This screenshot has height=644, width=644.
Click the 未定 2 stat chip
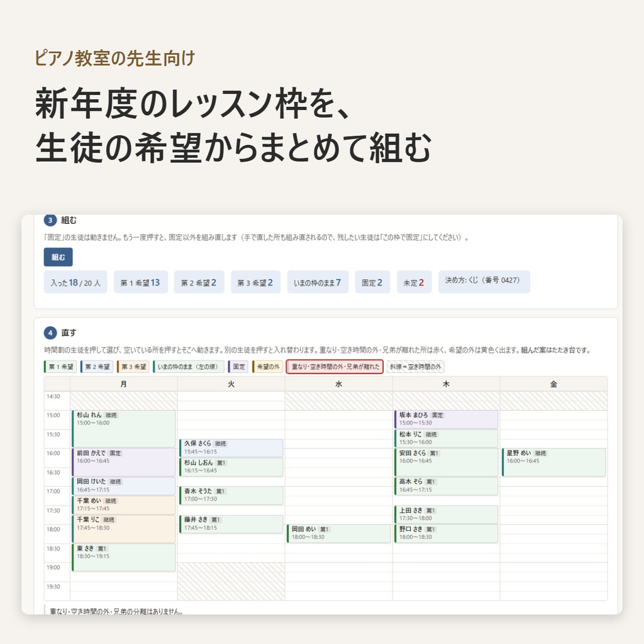[x=414, y=282]
